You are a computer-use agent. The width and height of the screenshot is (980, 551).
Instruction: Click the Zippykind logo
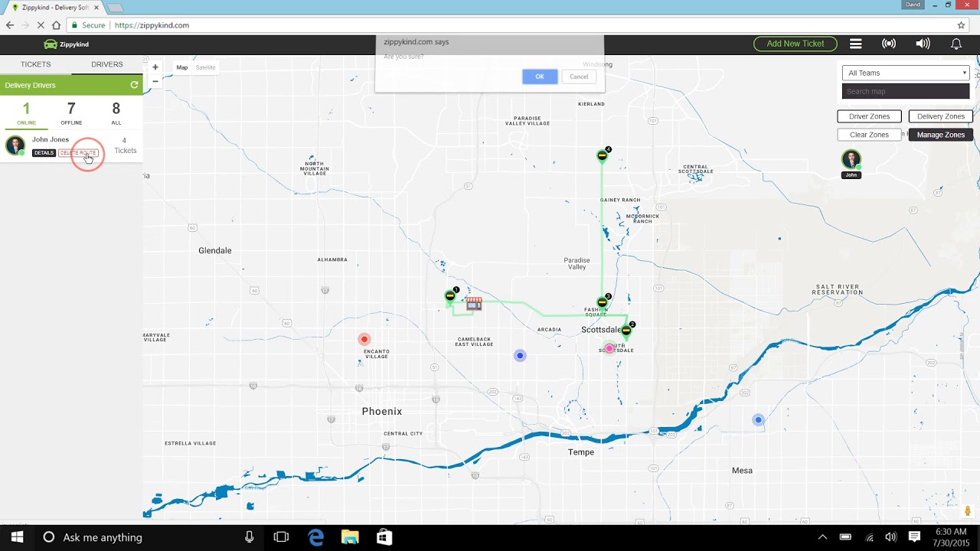coord(67,44)
